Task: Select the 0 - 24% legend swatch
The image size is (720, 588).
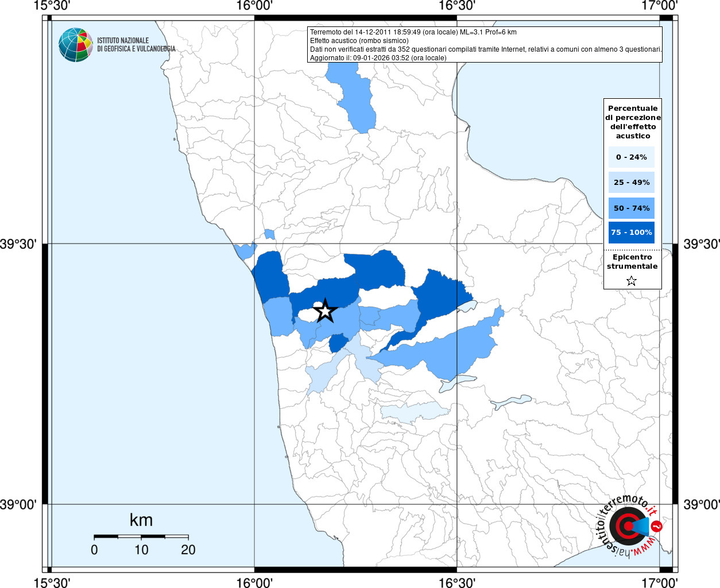Action: tap(632, 157)
